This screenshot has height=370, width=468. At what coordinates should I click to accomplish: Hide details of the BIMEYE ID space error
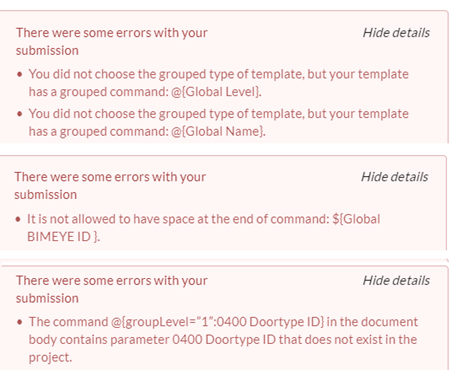pos(395,177)
